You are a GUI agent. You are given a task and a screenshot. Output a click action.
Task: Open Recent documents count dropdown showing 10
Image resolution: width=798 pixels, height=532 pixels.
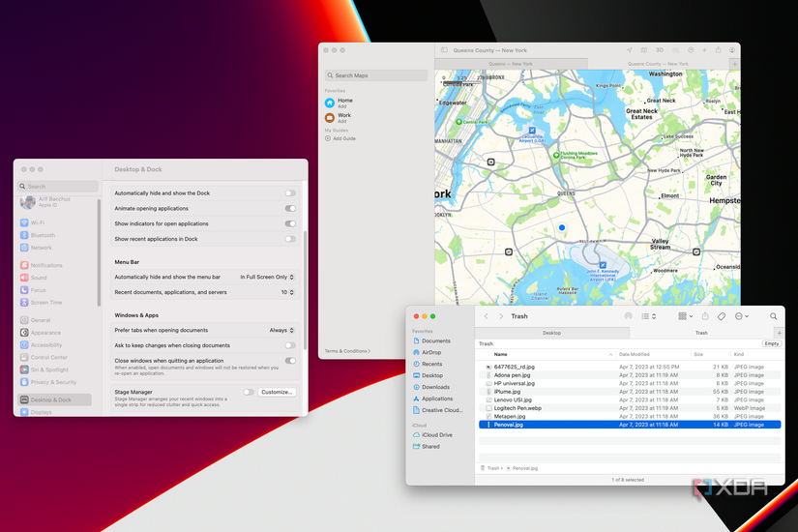click(287, 292)
